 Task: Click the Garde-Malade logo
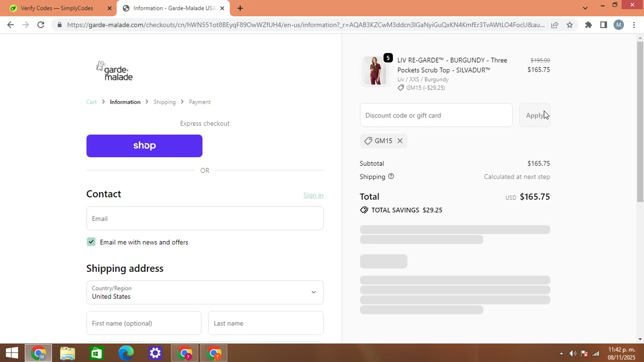click(114, 71)
